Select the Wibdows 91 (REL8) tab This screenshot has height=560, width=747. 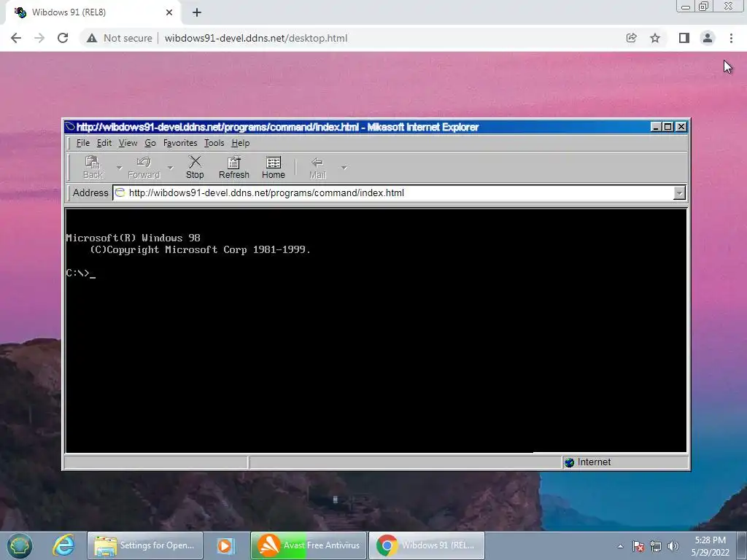[x=93, y=12]
